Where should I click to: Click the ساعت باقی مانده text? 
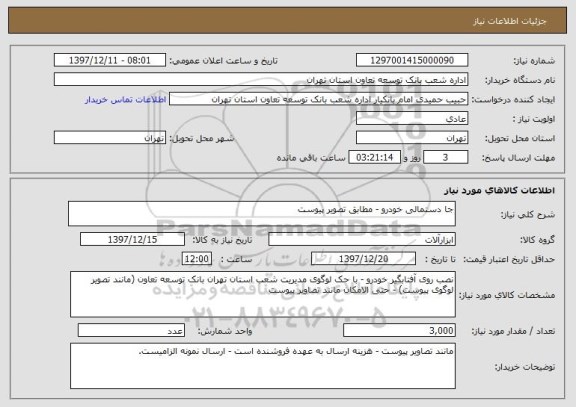click(x=311, y=158)
